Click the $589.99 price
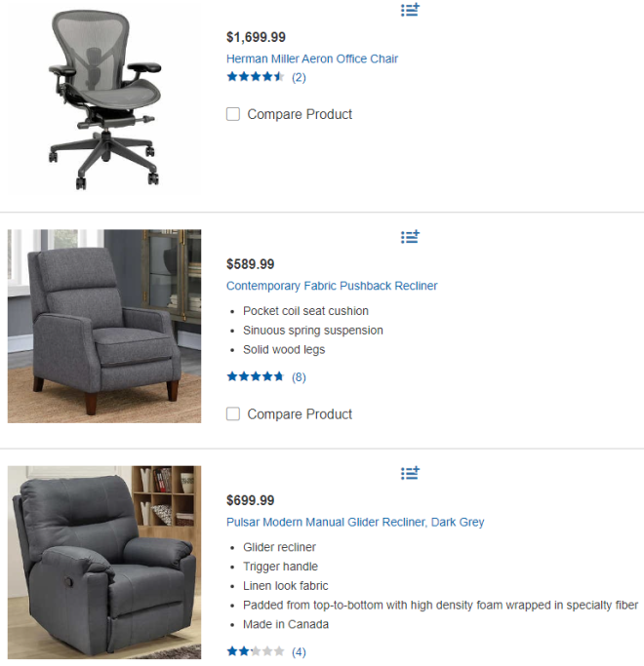 point(251,263)
